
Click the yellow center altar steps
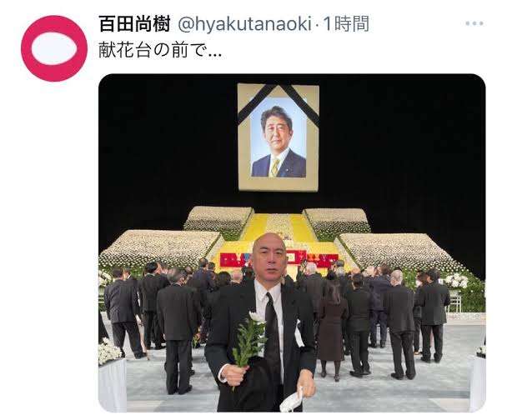(278, 227)
